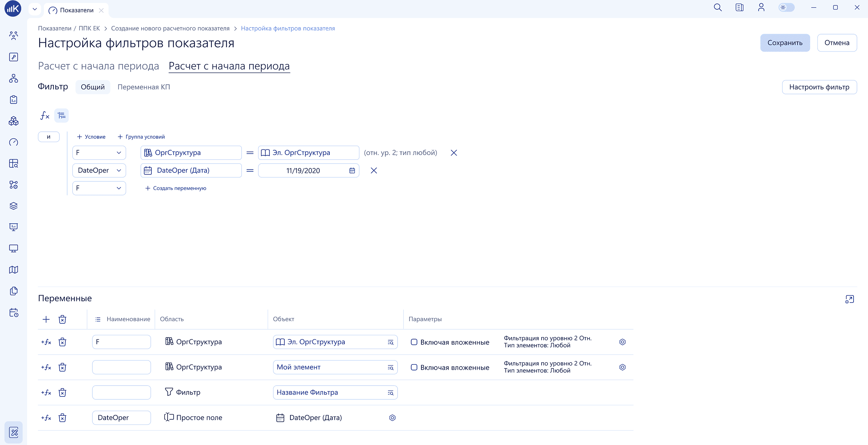Remove the DateOper filter condition
868x445 pixels.
(x=374, y=171)
